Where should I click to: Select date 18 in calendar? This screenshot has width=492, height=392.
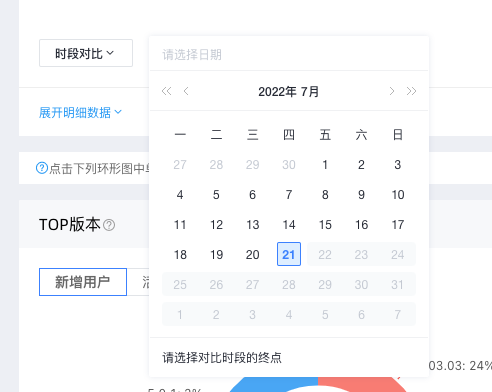(180, 255)
